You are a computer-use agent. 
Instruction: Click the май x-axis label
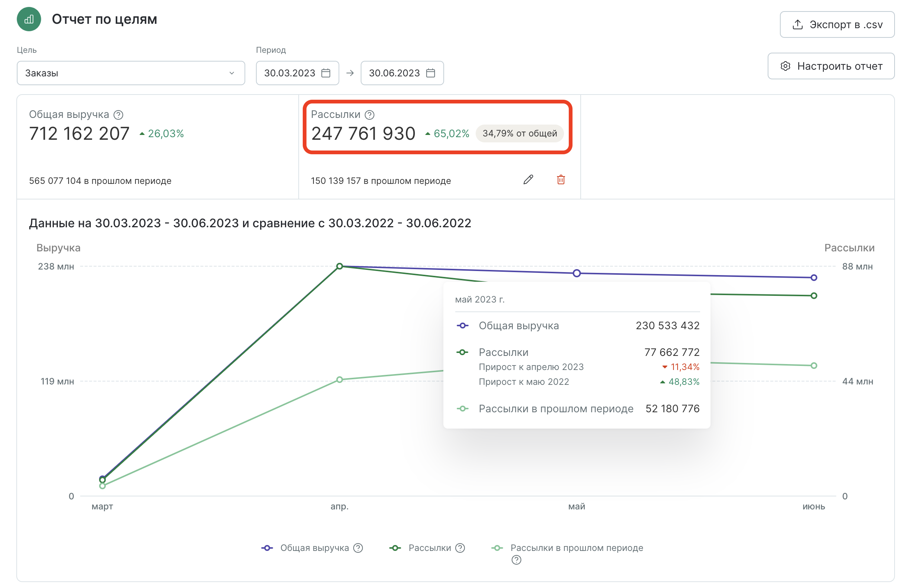tap(577, 506)
